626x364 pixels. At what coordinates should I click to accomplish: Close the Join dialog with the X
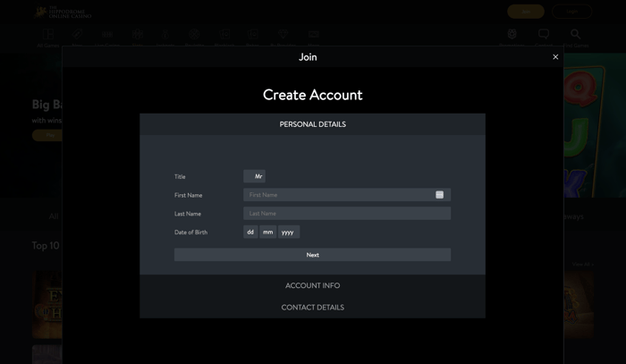pos(555,57)
